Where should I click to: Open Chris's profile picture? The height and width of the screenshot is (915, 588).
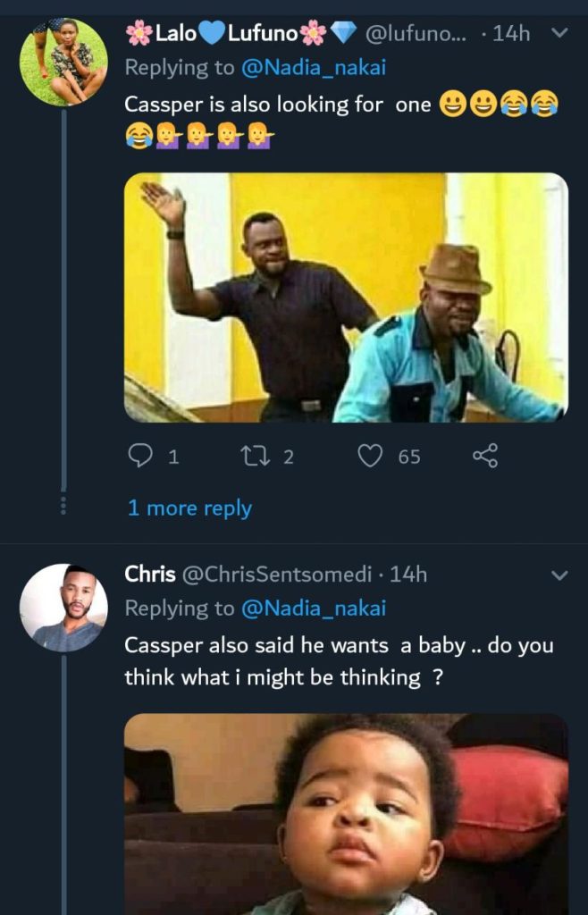tap(63, 608)
